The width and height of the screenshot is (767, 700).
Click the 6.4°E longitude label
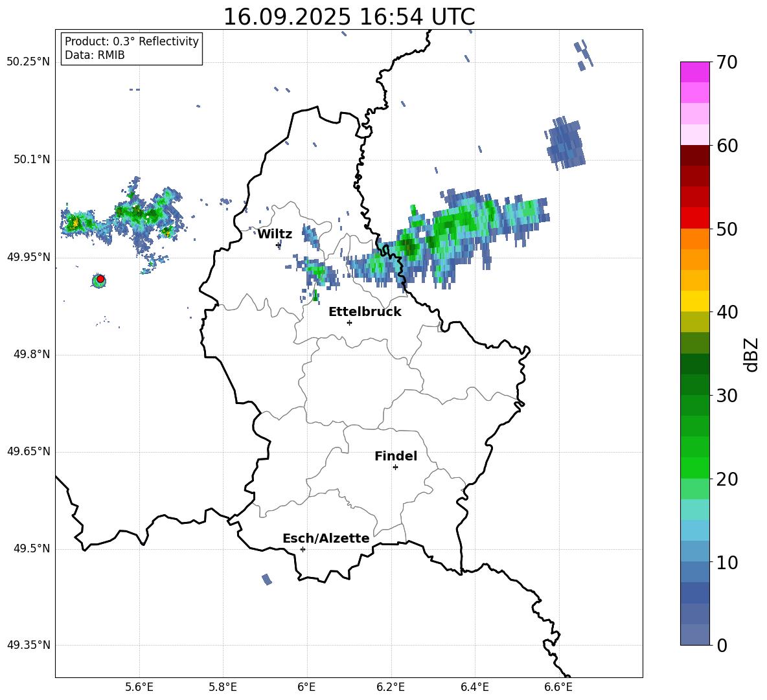coord(474,687)
